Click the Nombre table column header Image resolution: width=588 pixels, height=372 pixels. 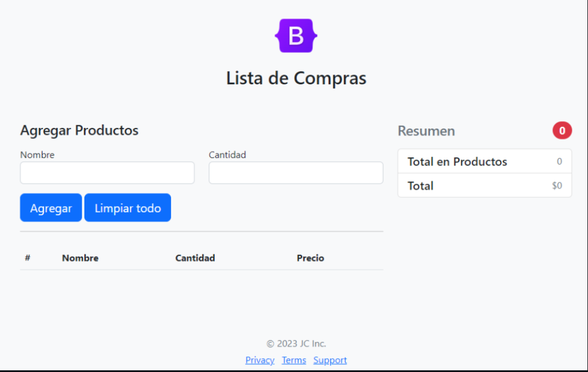coord(80,258)
